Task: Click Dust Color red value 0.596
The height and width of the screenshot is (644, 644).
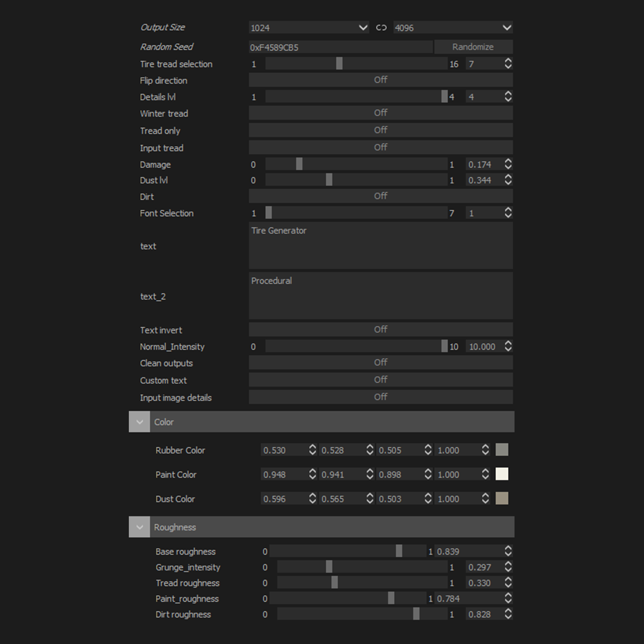Action: click(285, 498)
